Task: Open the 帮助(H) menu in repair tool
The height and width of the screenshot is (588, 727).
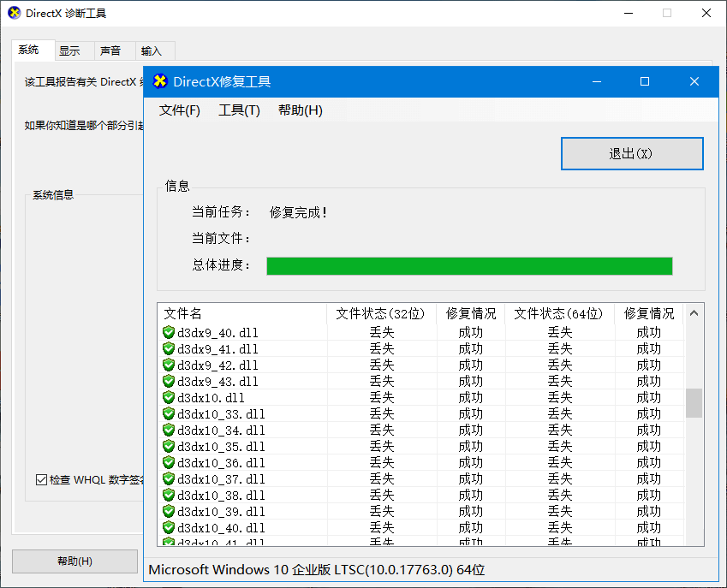Action: 300,110
